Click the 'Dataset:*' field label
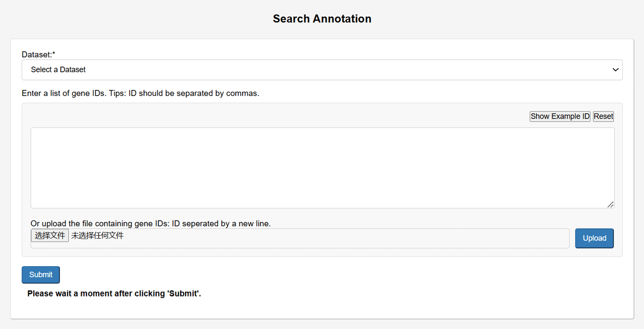Viewport: 644px width, 329px height. click(37, 55)
